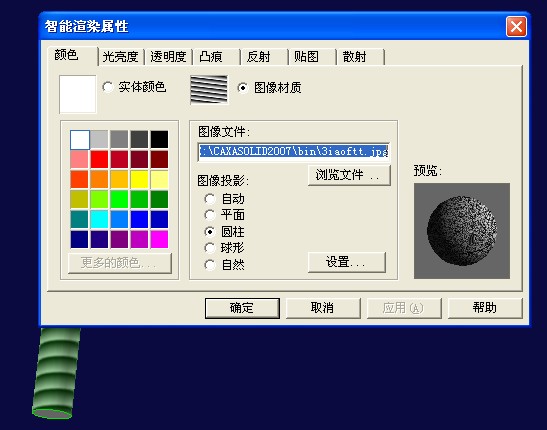The height and width of the screenshot is (430, 547).
Task: Switch to the 光亮度 tab
Action: pyautogui.click(x=121, y=56)
